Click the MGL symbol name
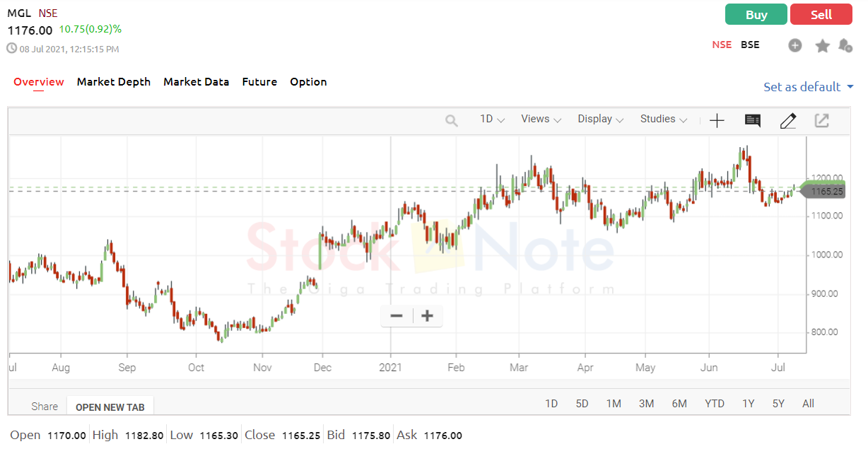 [19, 13]
